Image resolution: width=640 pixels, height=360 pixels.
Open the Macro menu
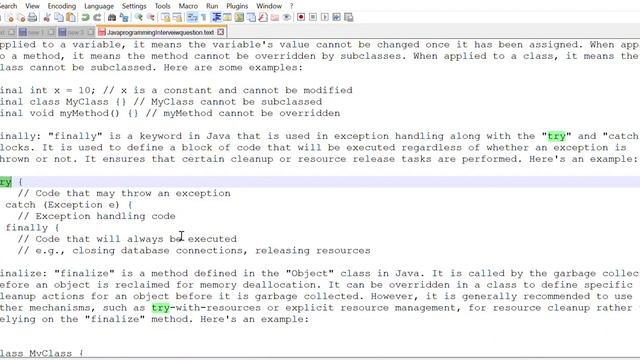(188, 6)
